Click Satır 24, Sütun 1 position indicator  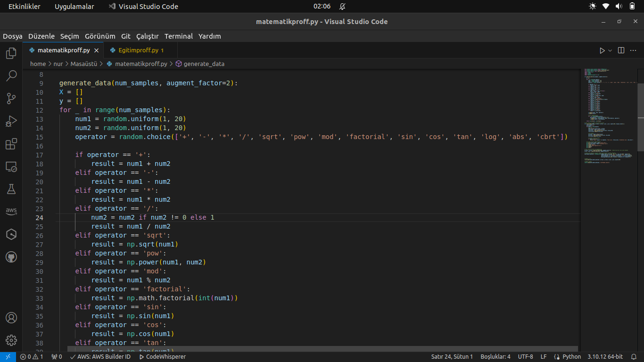pos(452,357)
